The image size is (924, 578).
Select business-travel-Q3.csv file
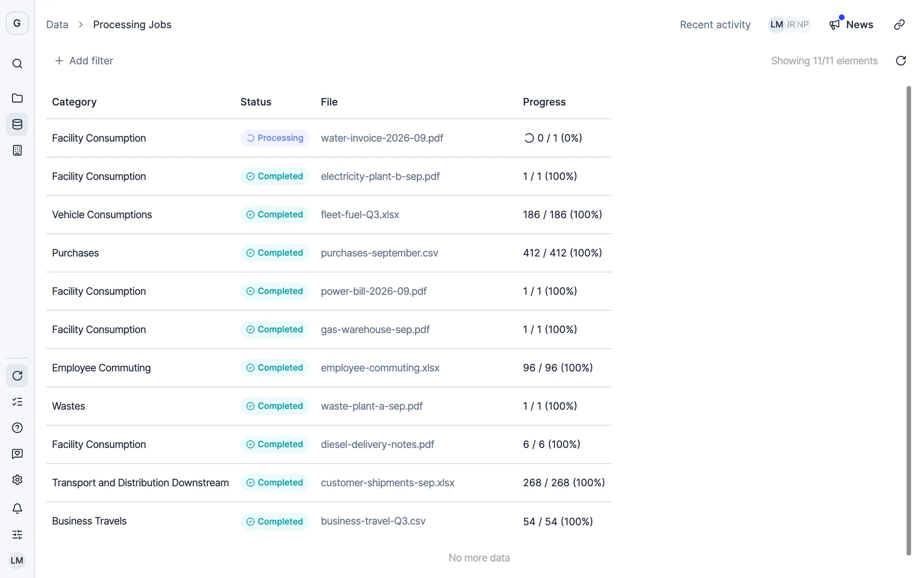coord(373,521)
